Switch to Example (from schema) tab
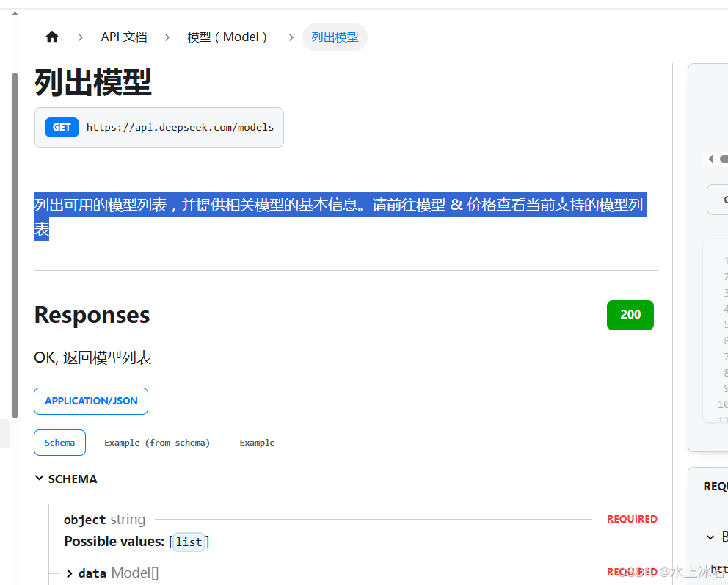 157,443
